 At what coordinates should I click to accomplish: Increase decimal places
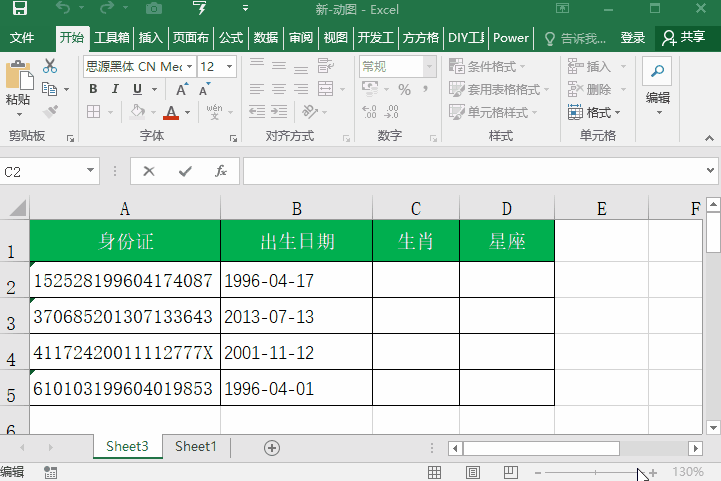click(x=369, y=111)
